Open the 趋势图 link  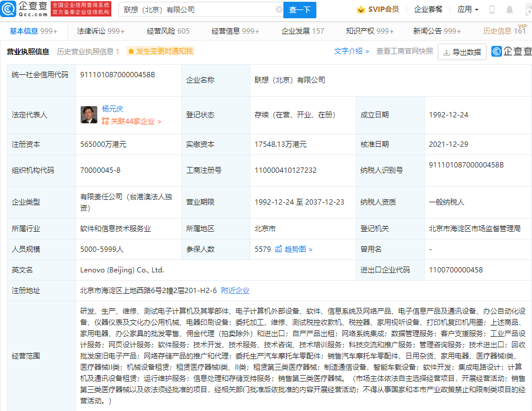pos(298,249)
